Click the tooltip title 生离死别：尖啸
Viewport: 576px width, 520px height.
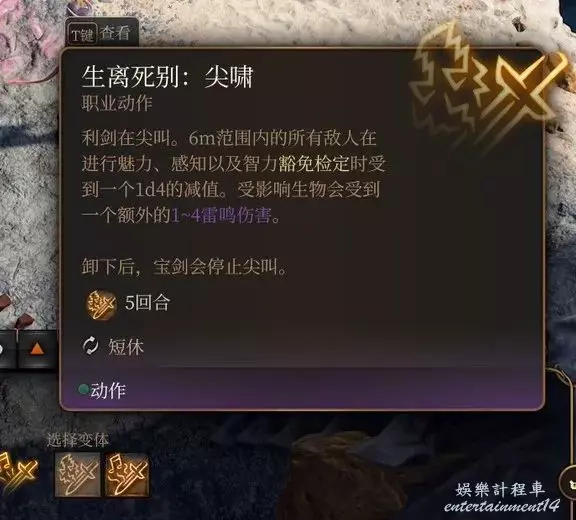click(168, 77)
